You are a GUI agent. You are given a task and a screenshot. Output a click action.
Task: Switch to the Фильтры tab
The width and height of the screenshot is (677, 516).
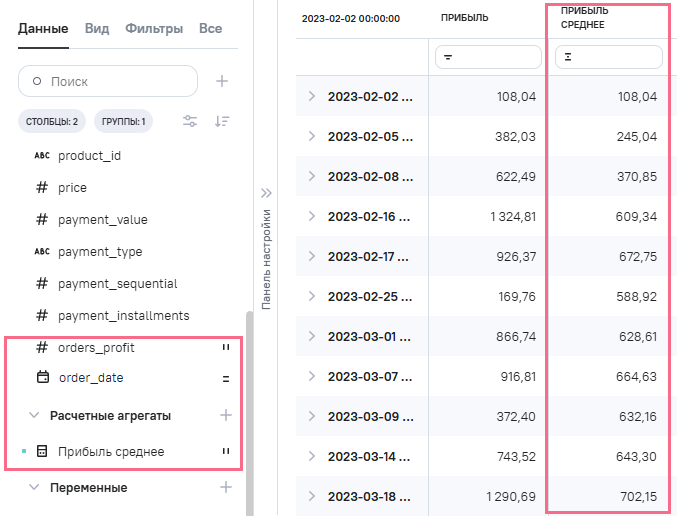point(154,29)
